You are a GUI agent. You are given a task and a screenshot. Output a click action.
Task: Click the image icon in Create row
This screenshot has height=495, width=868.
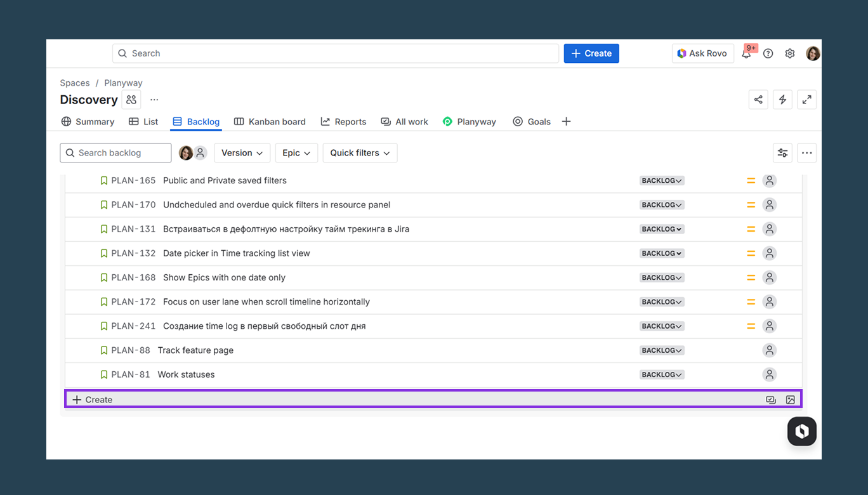[x=790, y=400]
